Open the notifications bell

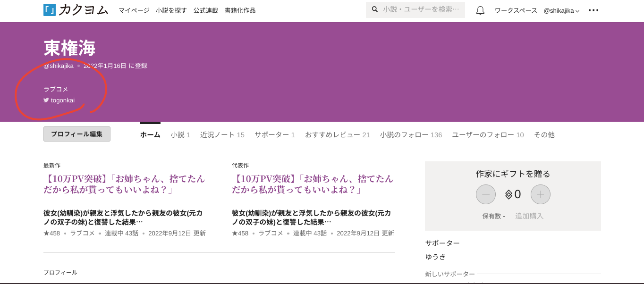[480, 10]
